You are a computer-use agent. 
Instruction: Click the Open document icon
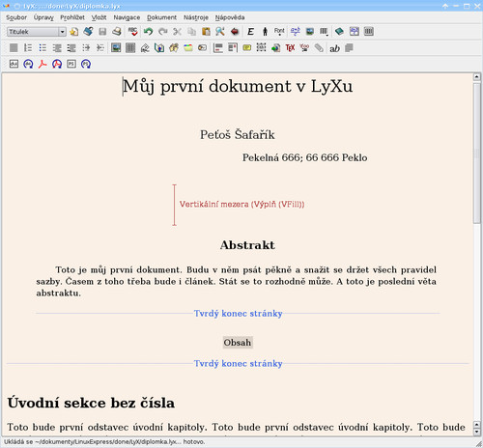[x=88, y=32]
